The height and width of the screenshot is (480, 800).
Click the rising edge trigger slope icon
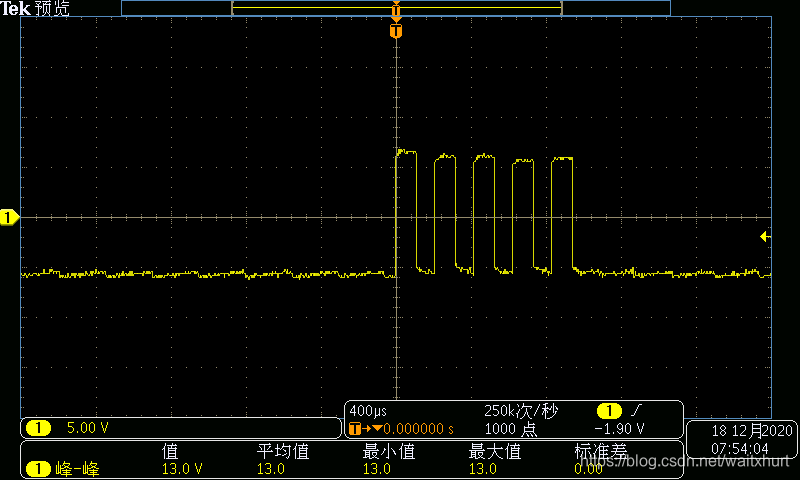point(636,410)
